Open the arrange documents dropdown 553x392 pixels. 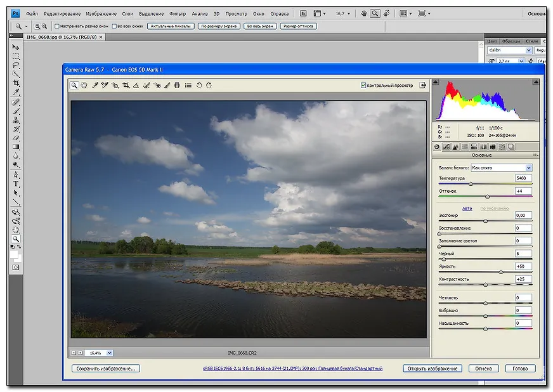[406, 13]
